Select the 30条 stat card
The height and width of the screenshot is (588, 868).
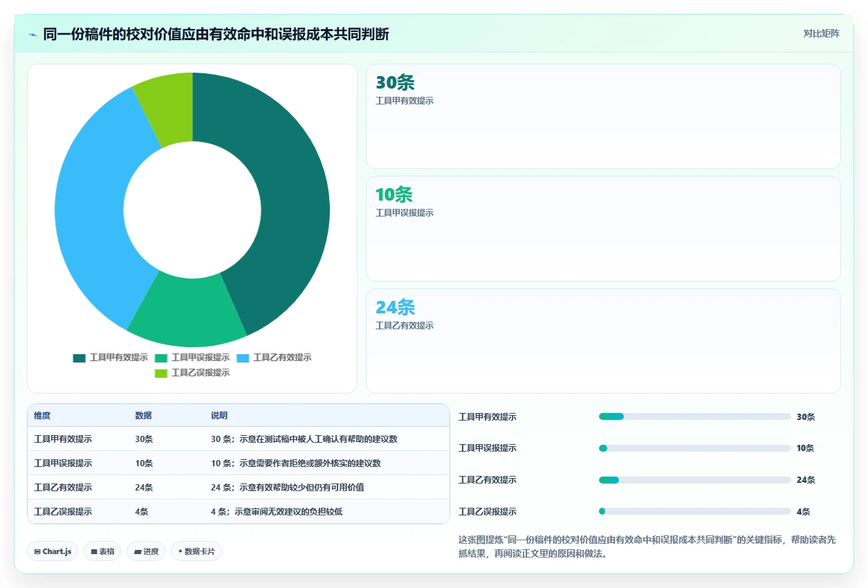[x=603, y=116]
